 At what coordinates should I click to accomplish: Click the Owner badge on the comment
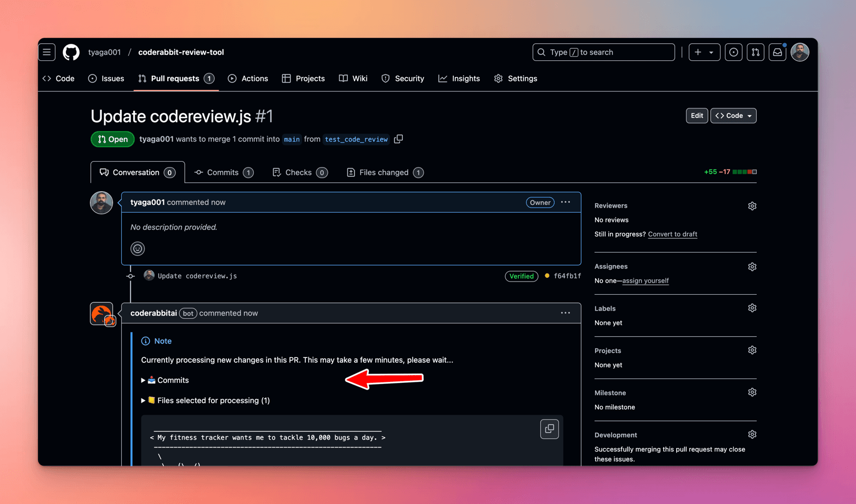click(x=540, y=203)
